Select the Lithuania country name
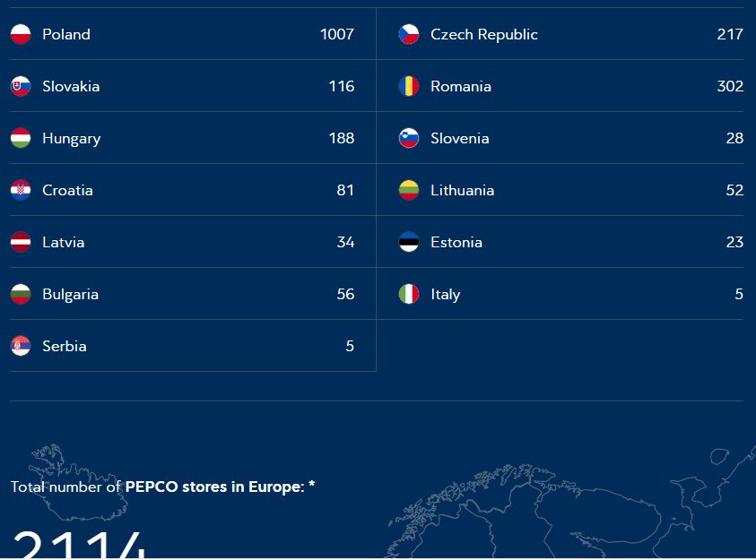 click(463, 190)
